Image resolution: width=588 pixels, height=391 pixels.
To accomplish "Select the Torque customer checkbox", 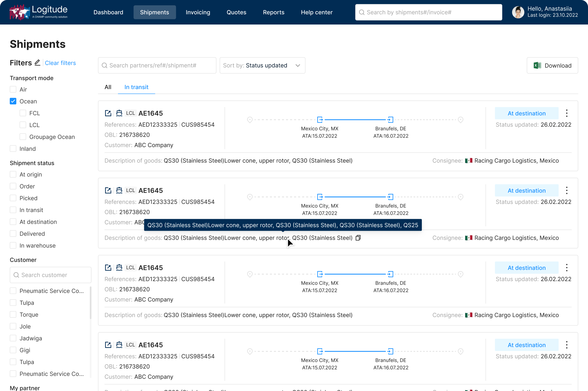I will [x=13, y=315].
